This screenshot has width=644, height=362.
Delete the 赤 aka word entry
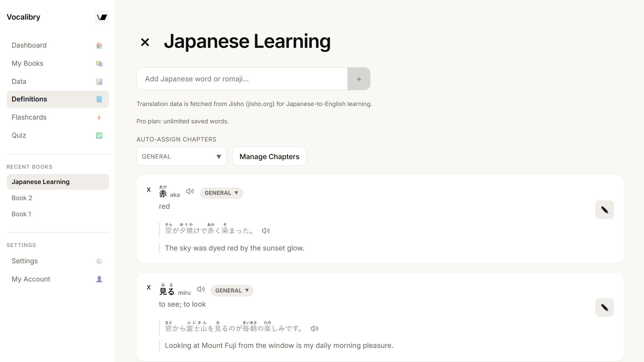tap(149, 190)
